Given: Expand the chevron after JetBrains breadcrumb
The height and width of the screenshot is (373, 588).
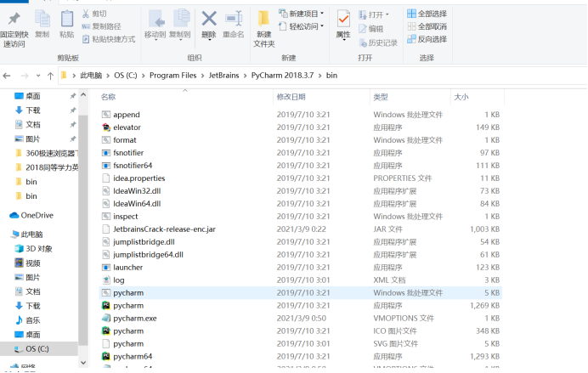Looking at the screenshot, I should (x=246, y=76).
